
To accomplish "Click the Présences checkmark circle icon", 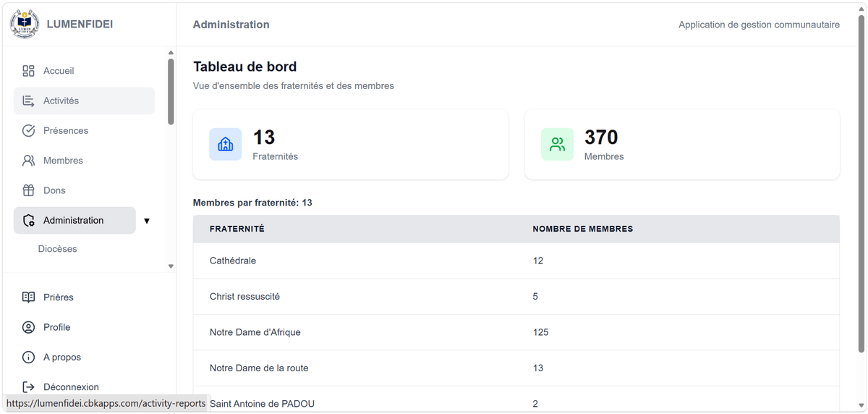I will coord(28,131).
